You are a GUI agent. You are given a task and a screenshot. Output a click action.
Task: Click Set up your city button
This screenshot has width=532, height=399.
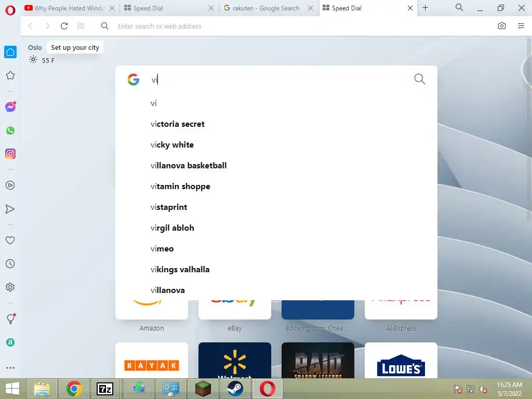(75, 47)
